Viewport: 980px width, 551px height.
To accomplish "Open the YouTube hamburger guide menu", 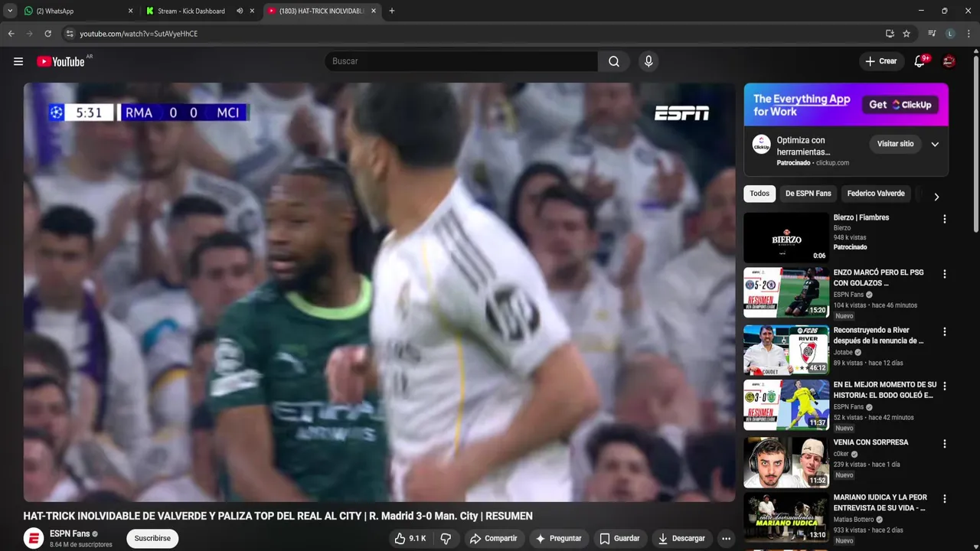I will [x=18, y=61].
